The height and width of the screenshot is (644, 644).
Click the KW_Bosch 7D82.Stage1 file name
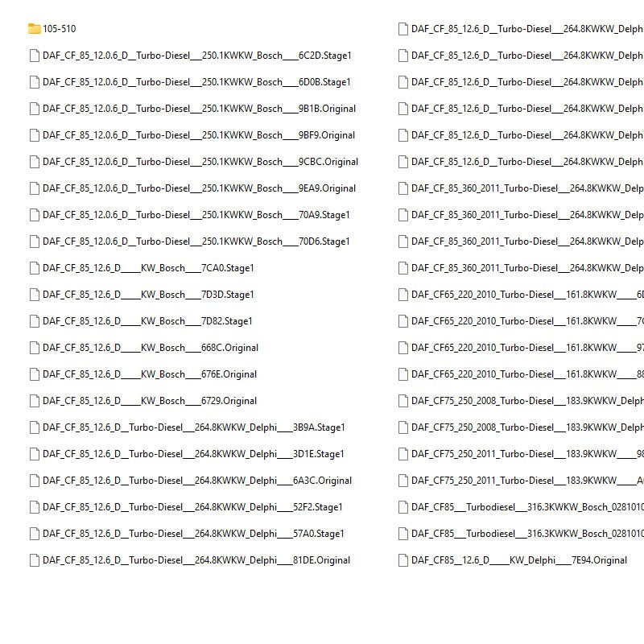[147, 321]
